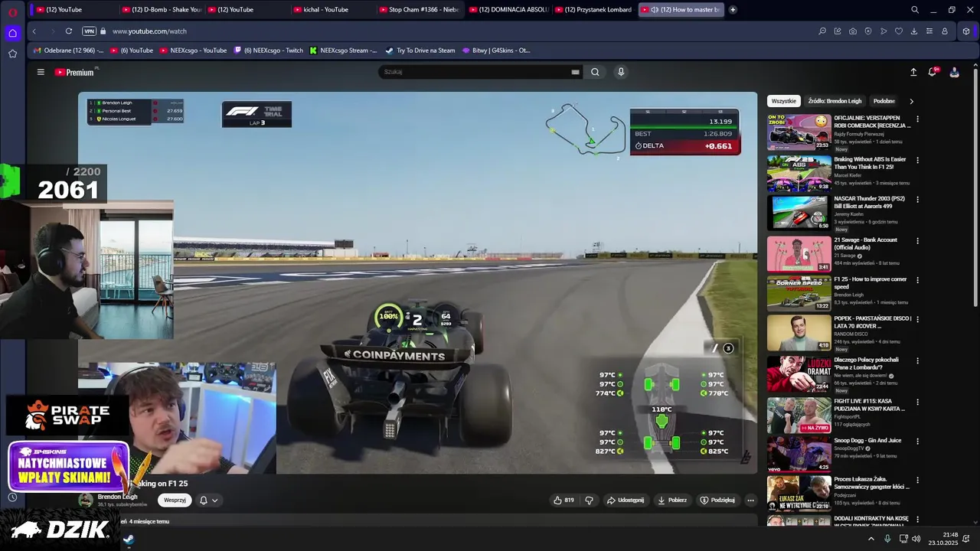Image resolution: width=980 pixels, height=551 pixels.
Task: Open the downloads icon in the address bar
Action: [914, 31]
